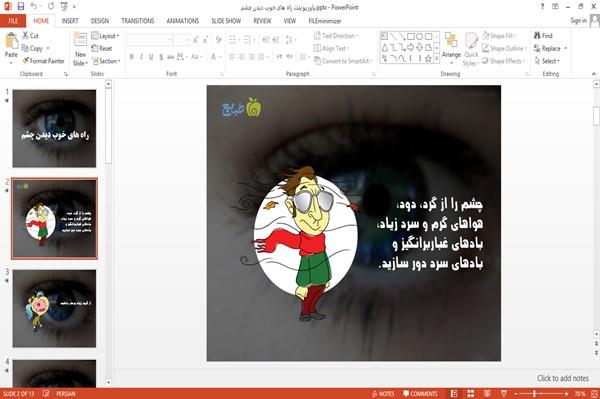Screen dimensions: 600x399
Task: Toggle the Comments pane in status bar
Action: (x=420, y=394)
